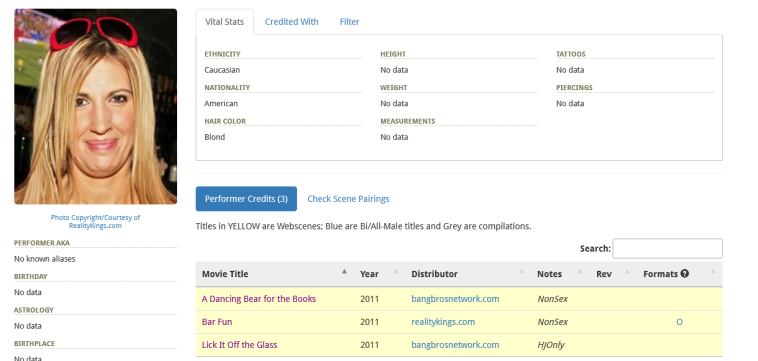Click No data under Measurements

pos(394,137)
